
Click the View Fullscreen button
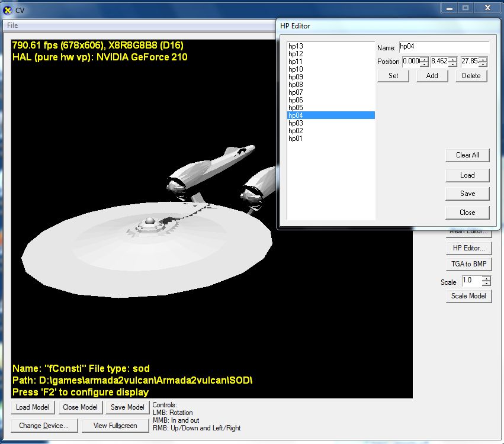pos(115,426)
